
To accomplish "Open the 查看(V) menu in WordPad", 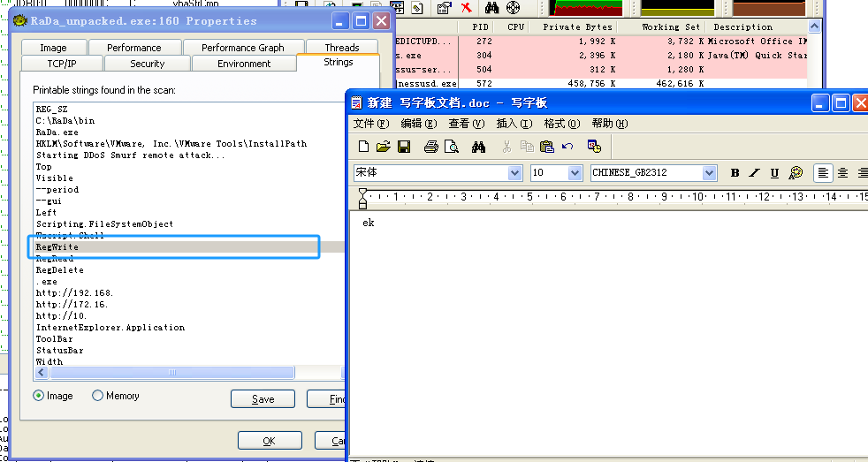I will tap(466, 124).
